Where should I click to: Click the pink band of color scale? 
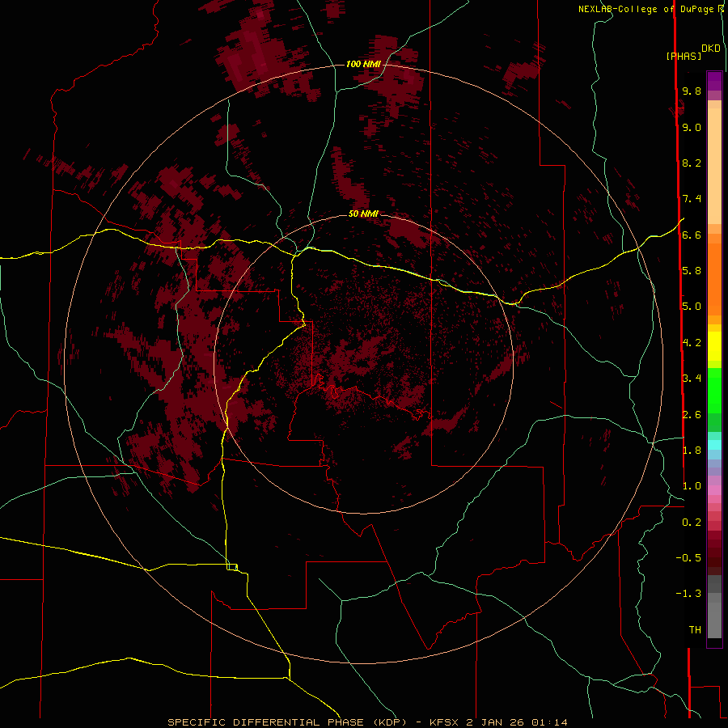point(714,490)
